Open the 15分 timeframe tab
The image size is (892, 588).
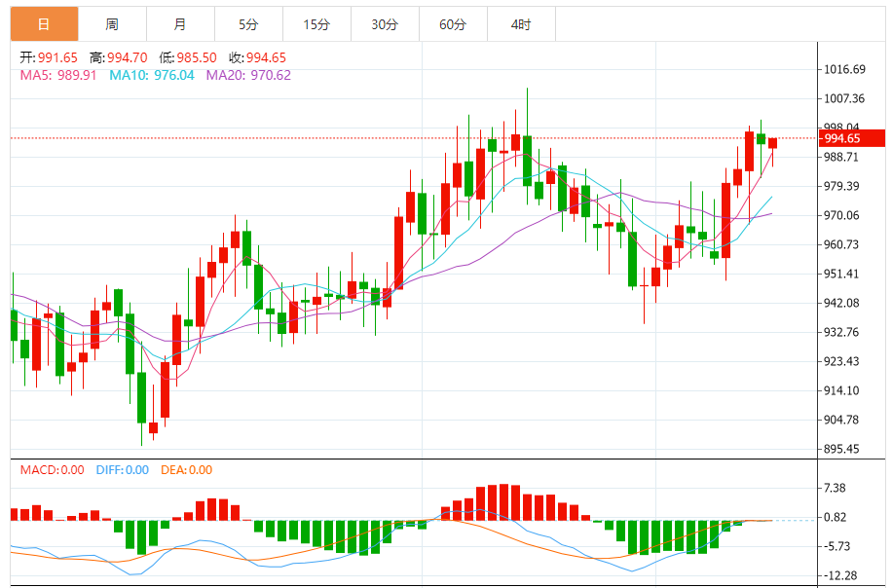(x=316, y=24)
